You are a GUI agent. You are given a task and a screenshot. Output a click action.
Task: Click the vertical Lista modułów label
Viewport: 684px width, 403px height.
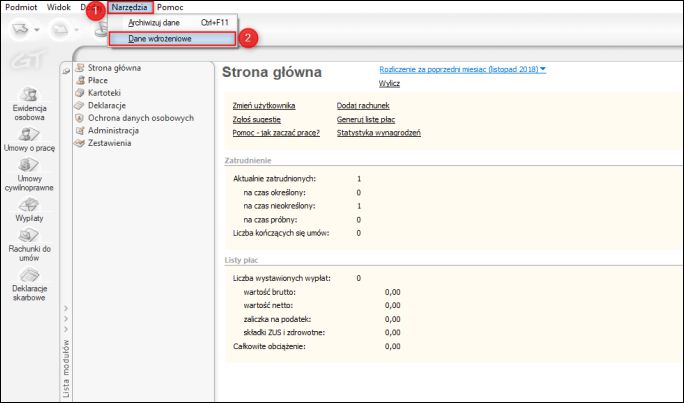[x=66, y=369]
